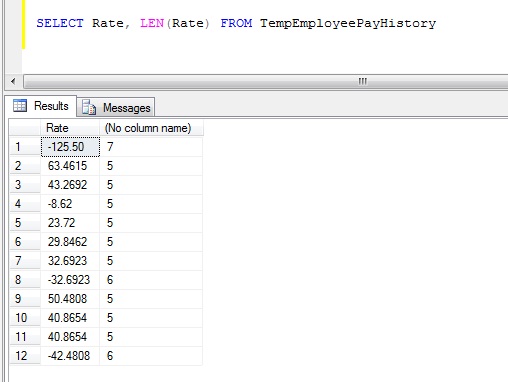Viewport: 508px width, 382px height.
Task: Select row header 1
Action: 25,147
